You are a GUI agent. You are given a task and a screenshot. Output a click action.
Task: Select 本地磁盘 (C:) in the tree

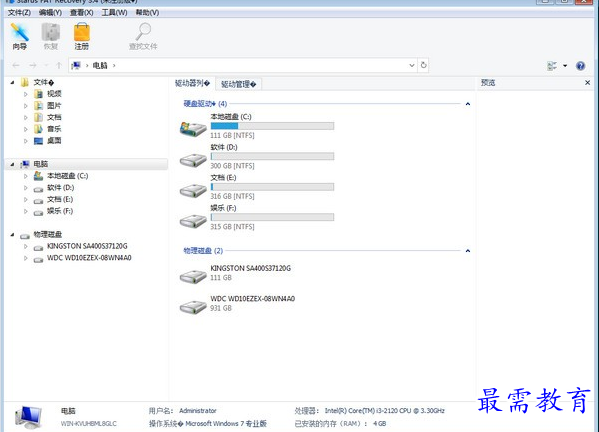pos(67,176)
